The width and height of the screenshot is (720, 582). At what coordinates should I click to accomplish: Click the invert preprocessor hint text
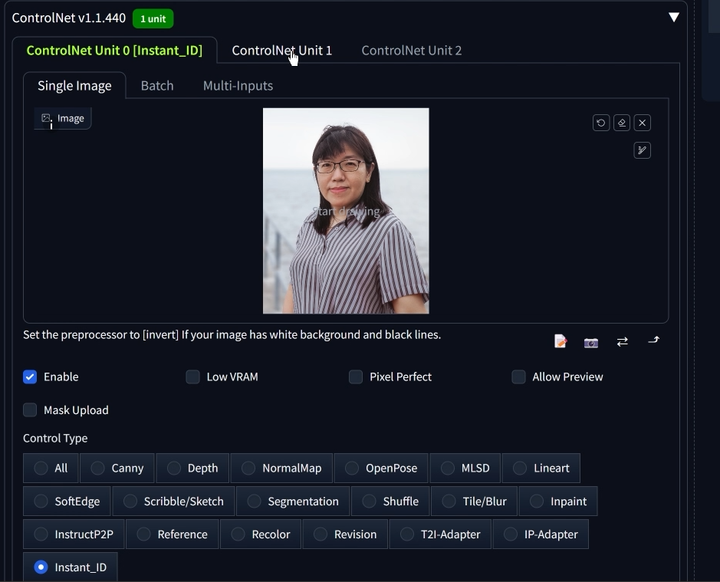pyautogui.click(x=232, y=334)
